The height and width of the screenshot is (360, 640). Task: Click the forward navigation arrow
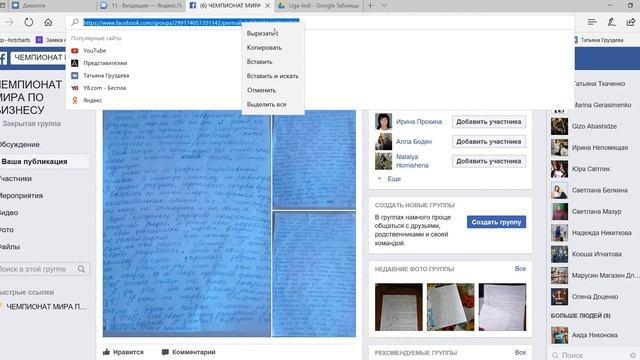(x=9, y=22)
